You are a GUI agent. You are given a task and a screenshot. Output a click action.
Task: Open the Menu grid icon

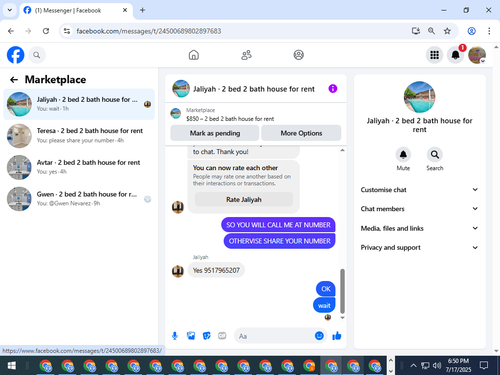434,55
